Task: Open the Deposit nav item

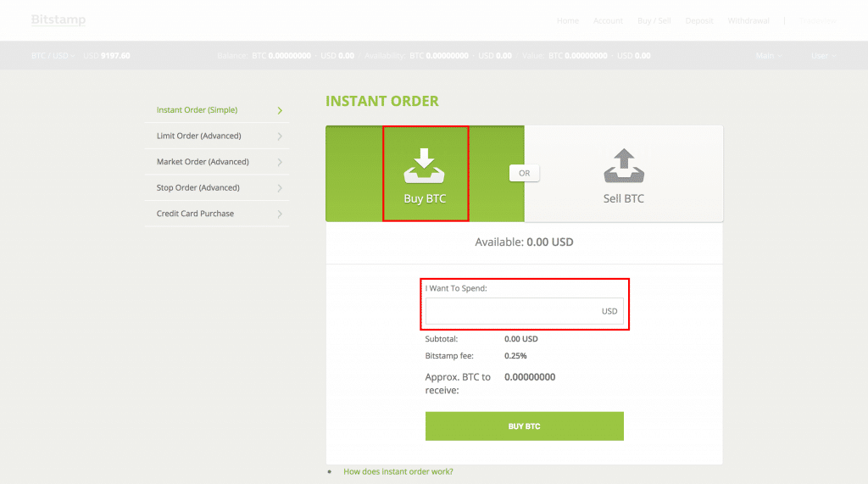Action: 699,20
